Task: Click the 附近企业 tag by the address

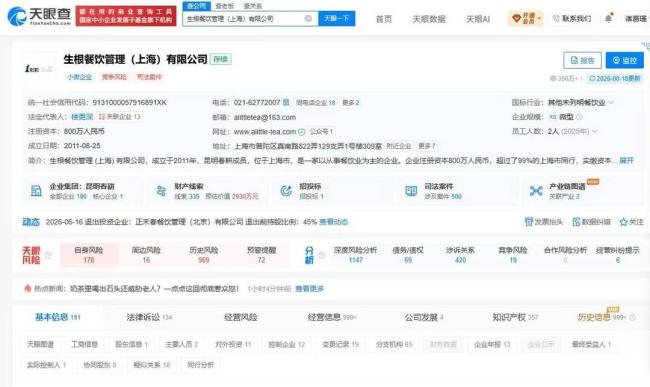Action: pos(399,146)
